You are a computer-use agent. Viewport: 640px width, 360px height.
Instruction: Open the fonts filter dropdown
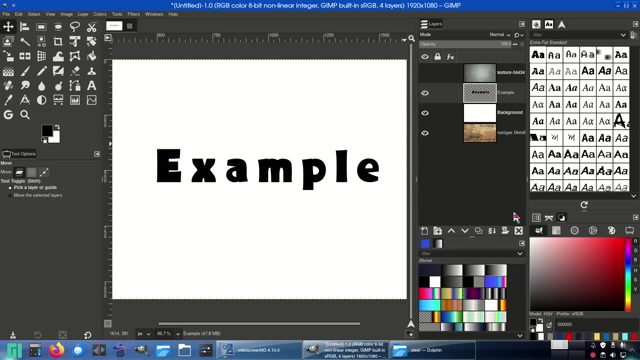click(x=623, y=35)
